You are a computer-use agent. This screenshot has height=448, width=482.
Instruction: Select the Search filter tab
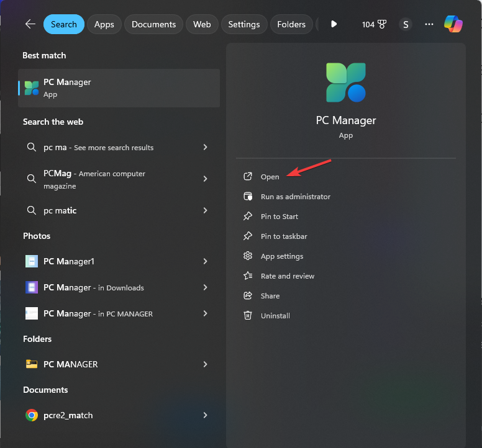tap(63, 24)
